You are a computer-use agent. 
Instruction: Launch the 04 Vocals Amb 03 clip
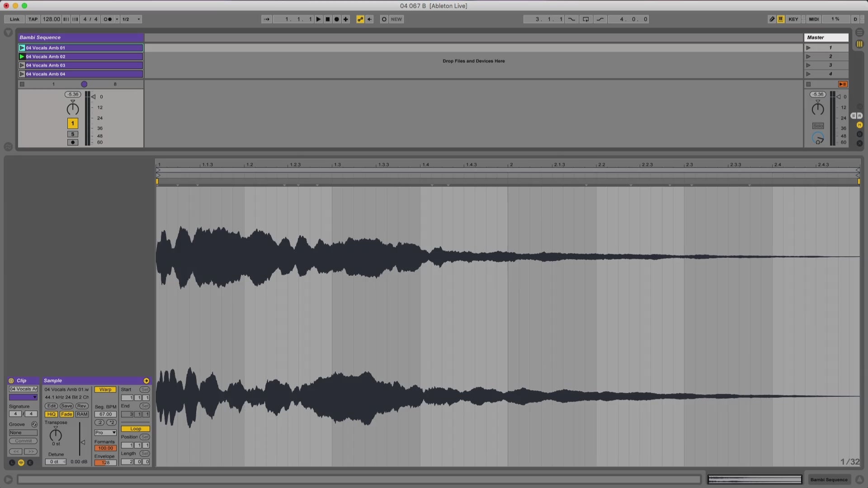[22, 65]
